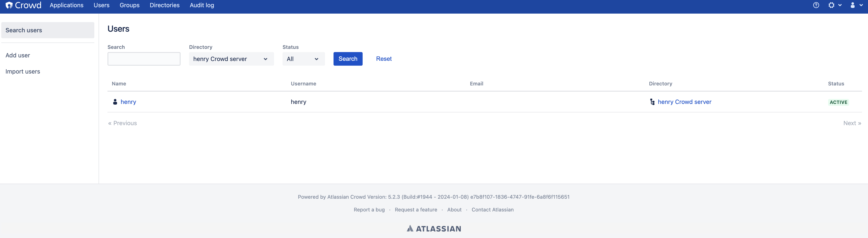
Task: Open the henry user link
Action: point(128,102)
